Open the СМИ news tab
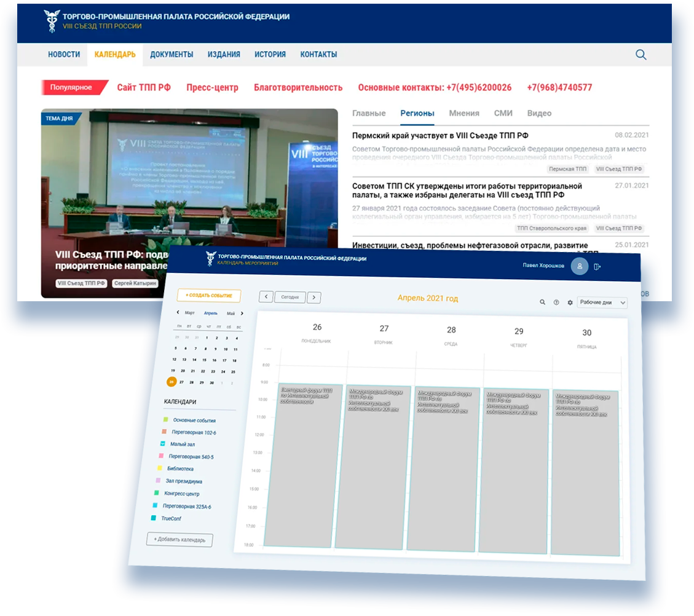The height and width of the screenshot is (616, 694). [503, 113]
